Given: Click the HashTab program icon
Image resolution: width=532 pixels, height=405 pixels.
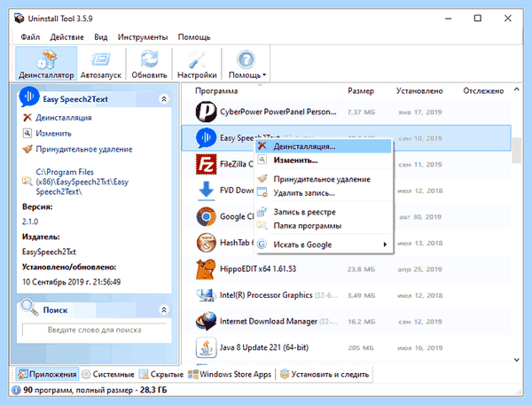Looking at the screenshot, I should (x=206, y=243).
